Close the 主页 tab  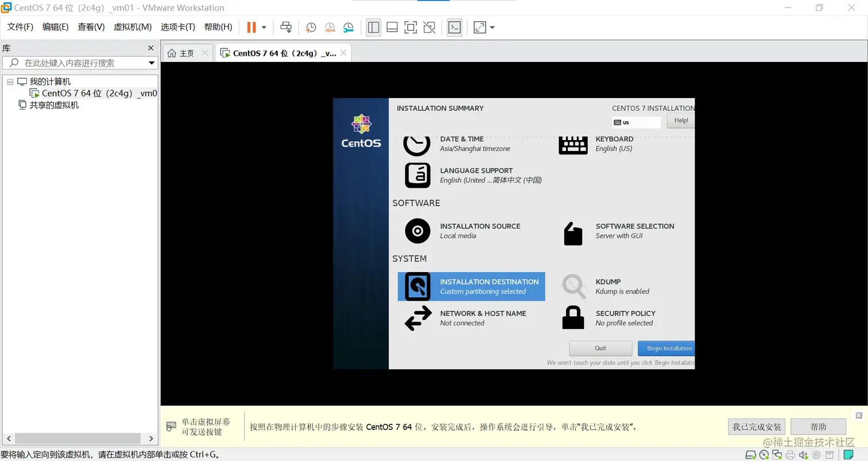tap(205, 53)
